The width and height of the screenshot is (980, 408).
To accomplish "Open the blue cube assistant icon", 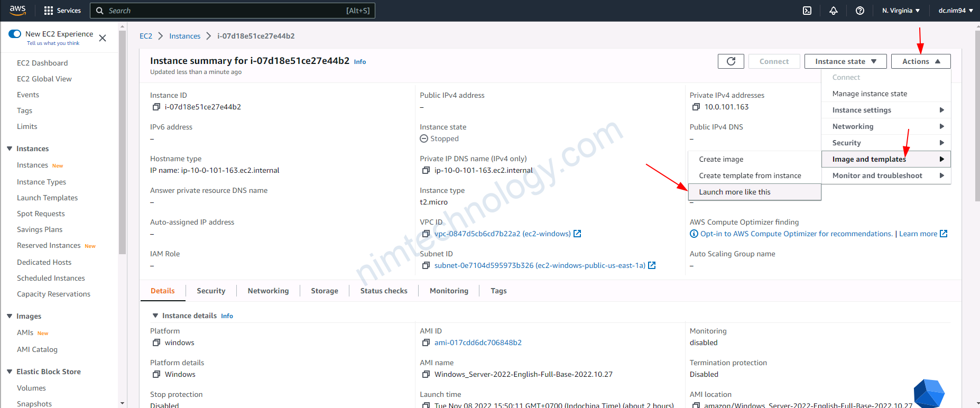I will 929,393.
